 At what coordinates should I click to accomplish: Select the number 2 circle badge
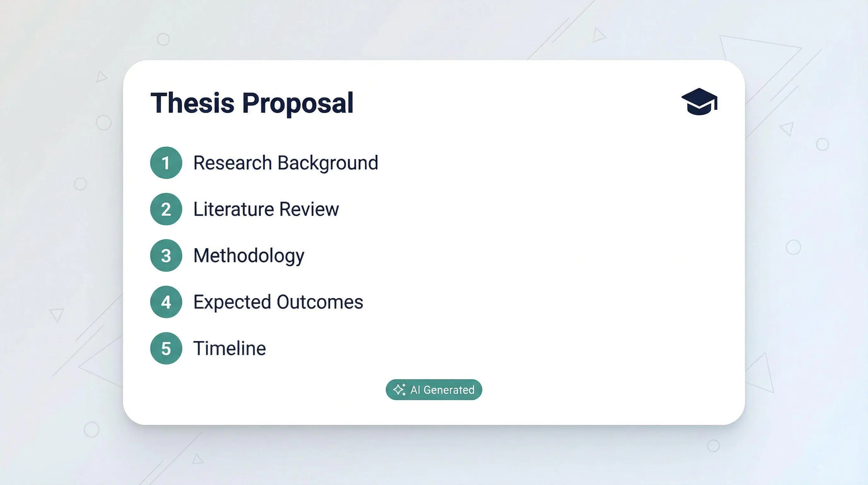(x=166, y=209)
